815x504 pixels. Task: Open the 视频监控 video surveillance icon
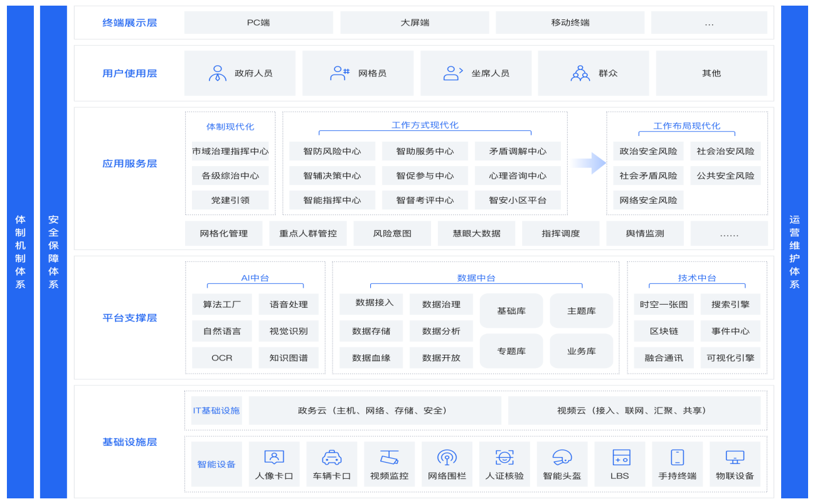coord(389,456)
